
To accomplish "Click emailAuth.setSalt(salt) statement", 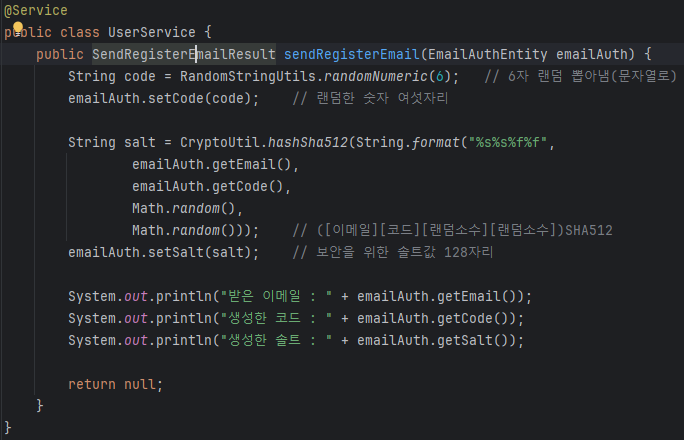I will click(164, 253).
